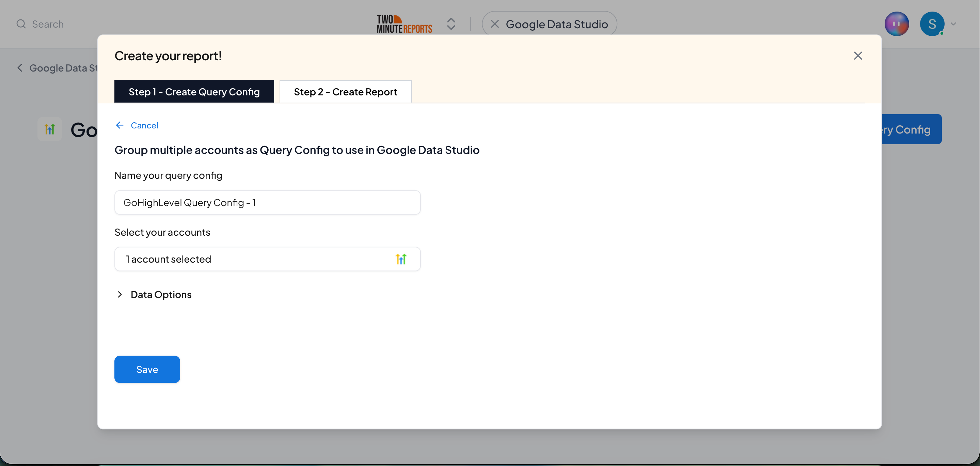
Task: Click the Cancel link
Action: (144, 125)
